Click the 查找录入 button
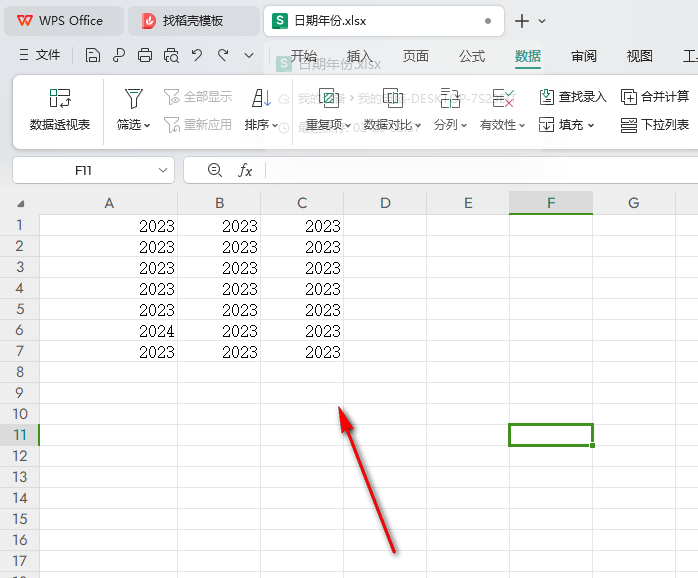 [572, 97]
